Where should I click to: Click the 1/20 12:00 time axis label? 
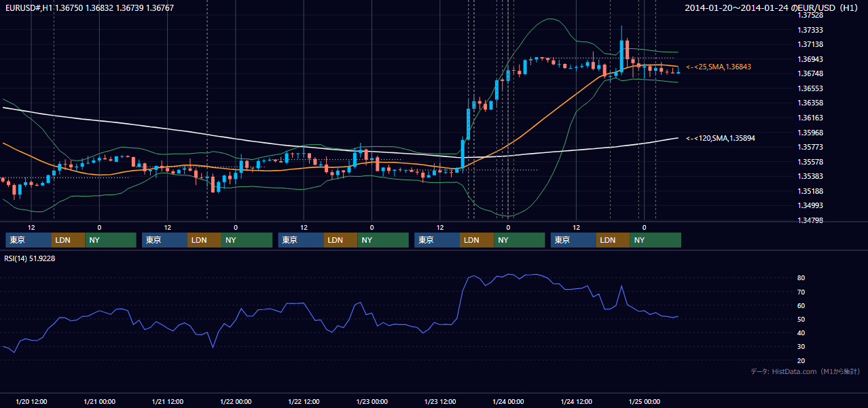click(x=31, y=401)
